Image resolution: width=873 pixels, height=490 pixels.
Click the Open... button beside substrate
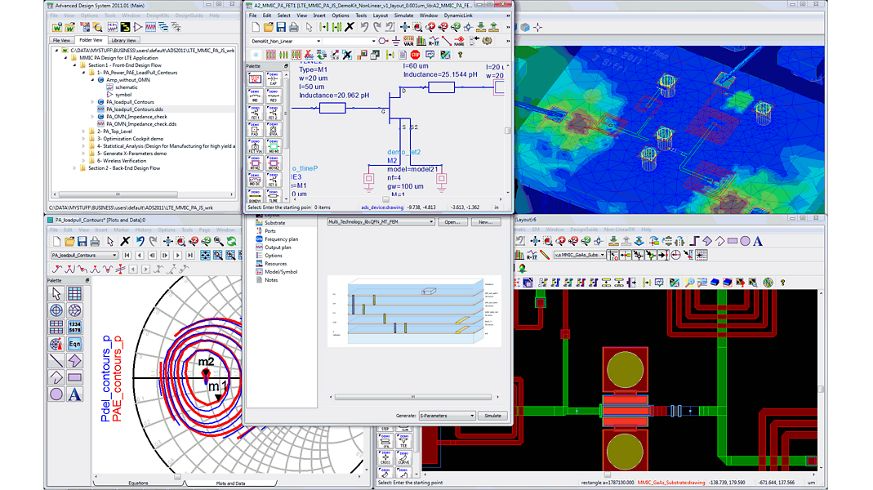click(x=451, y=222)
